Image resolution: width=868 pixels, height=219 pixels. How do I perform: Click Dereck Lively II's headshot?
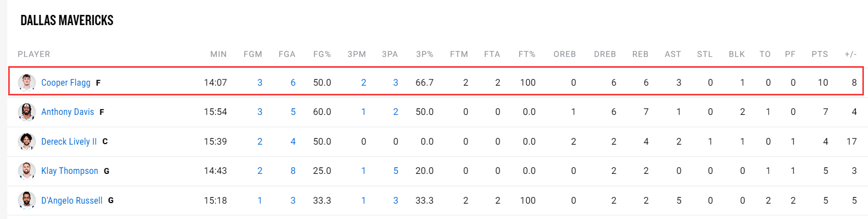coord(27,142)
